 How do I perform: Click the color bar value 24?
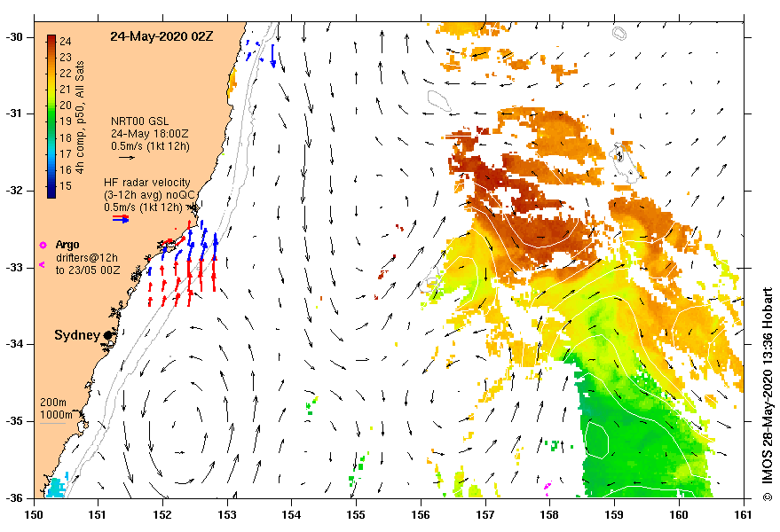pyautogui.click(x=66, y=42)
